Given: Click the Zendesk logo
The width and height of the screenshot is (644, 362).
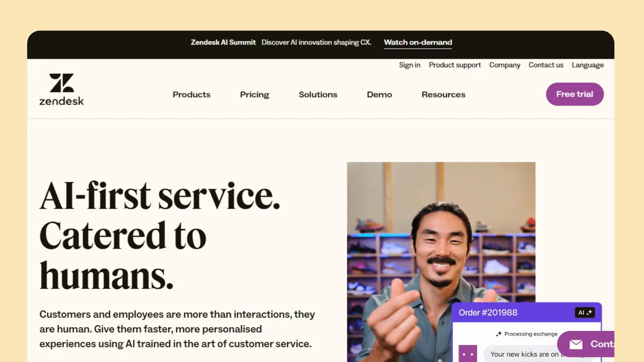Looking at the screenshot, I should pyautogui.click(x=61, y=89).
